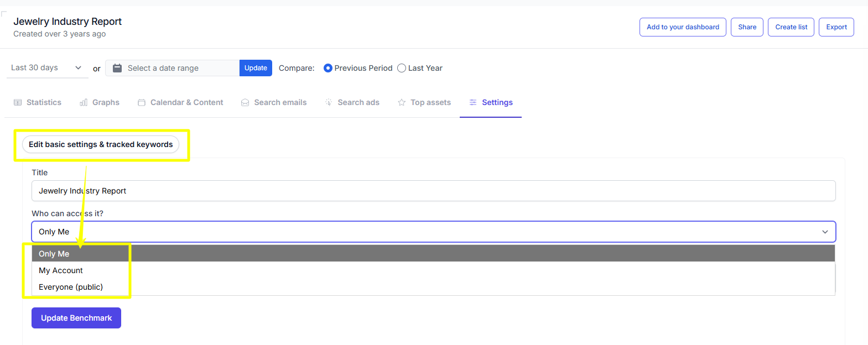Click the Search ads sparkle icon
The width and height of the screenshot is (868, 345).
pos(329,102)
